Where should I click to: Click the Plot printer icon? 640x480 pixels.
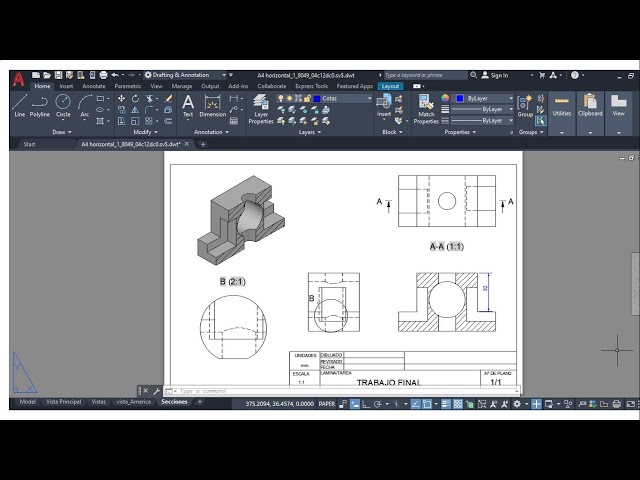103,75
